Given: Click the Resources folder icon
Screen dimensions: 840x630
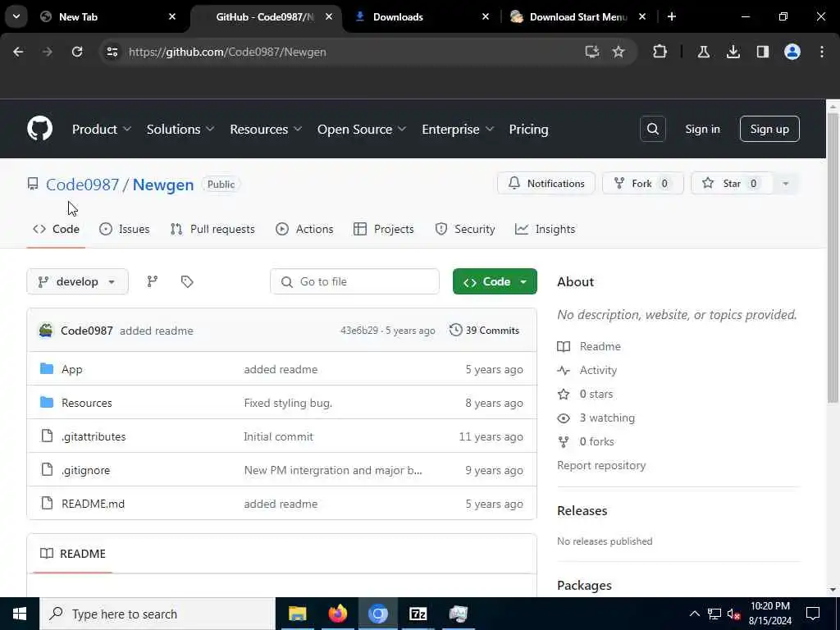Looking at the screenshot, I should [47, 402].
